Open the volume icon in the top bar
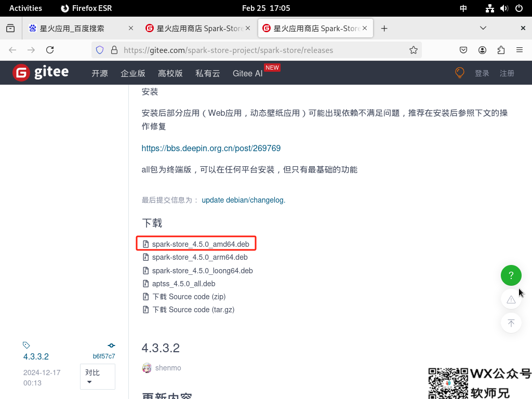The height and width of the screenshot is (399, 532). point(504,8)
